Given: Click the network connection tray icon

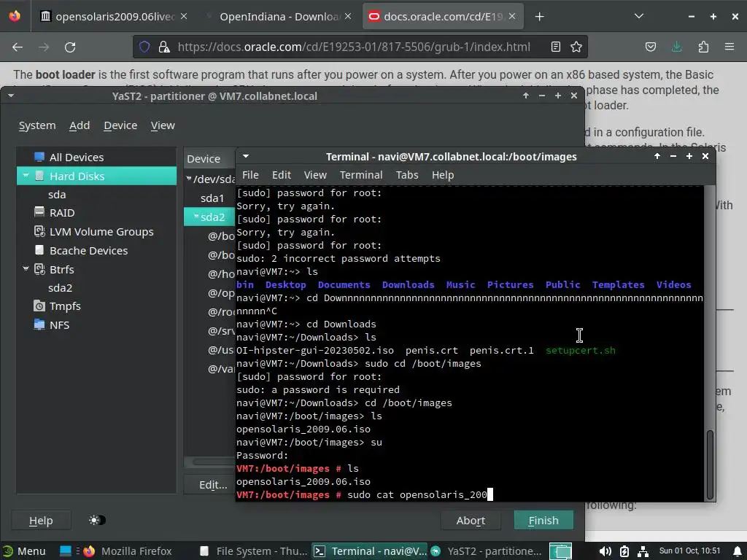Looking at the screenshot, I should pos(643,551).
